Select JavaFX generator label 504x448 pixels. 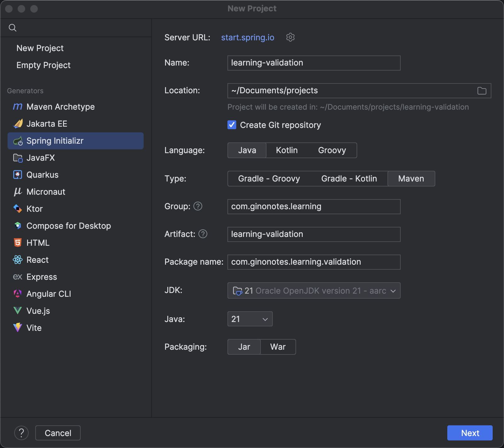(x=41, y=158)
